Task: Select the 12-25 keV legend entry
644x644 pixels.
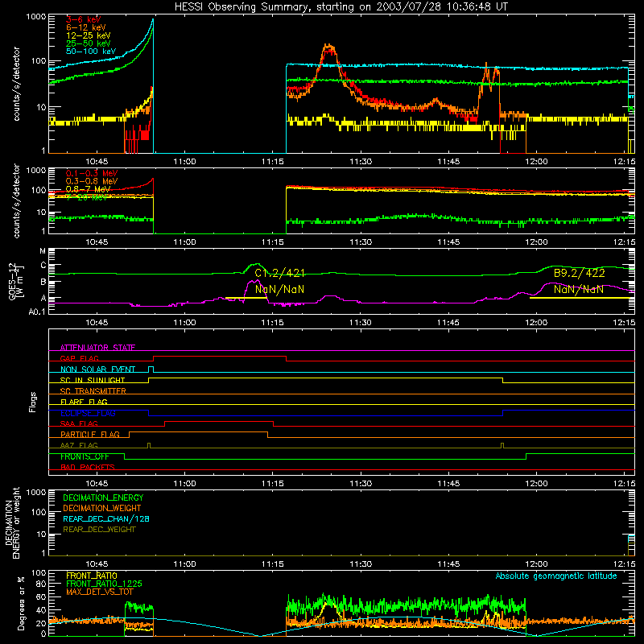Action: tap(89, 35)
